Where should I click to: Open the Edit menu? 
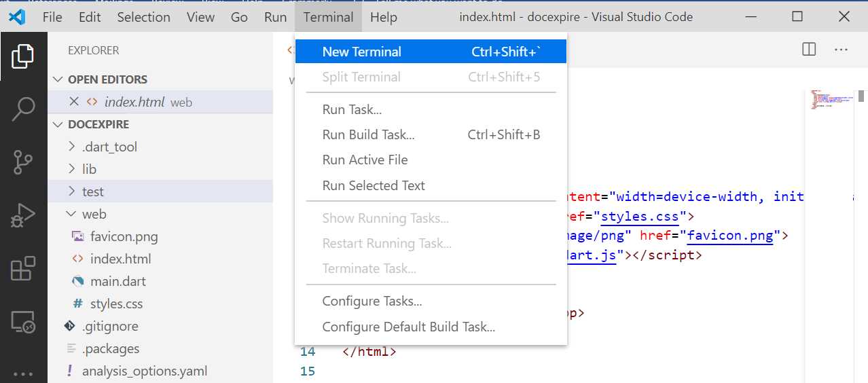coord(90,17)
